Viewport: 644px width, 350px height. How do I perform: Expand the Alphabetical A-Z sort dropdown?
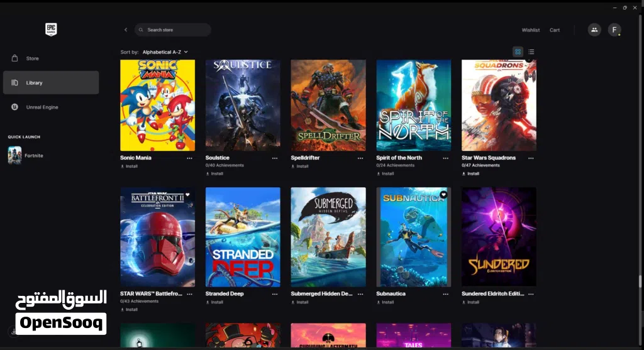pos(165,52)
